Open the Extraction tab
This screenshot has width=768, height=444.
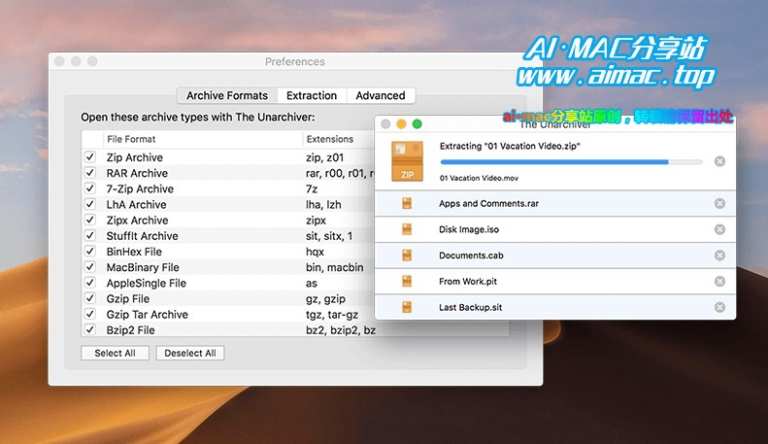click(x=312, y=96)
